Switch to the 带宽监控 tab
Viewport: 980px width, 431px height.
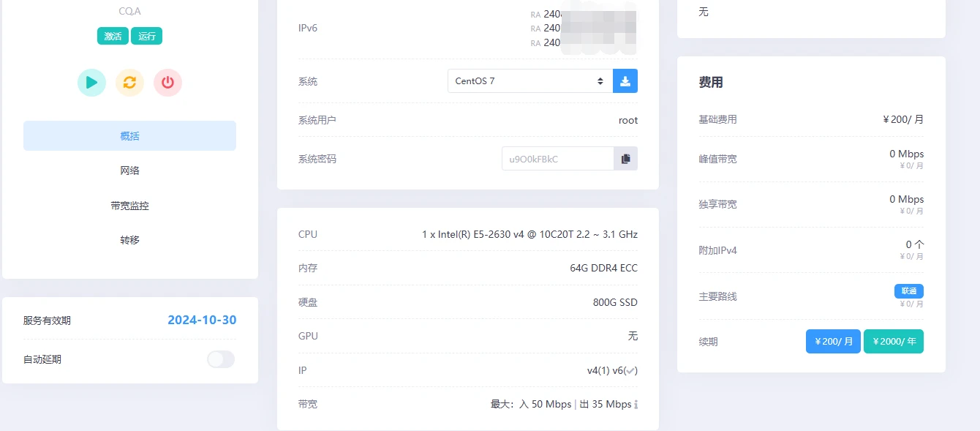pos(129,206)
